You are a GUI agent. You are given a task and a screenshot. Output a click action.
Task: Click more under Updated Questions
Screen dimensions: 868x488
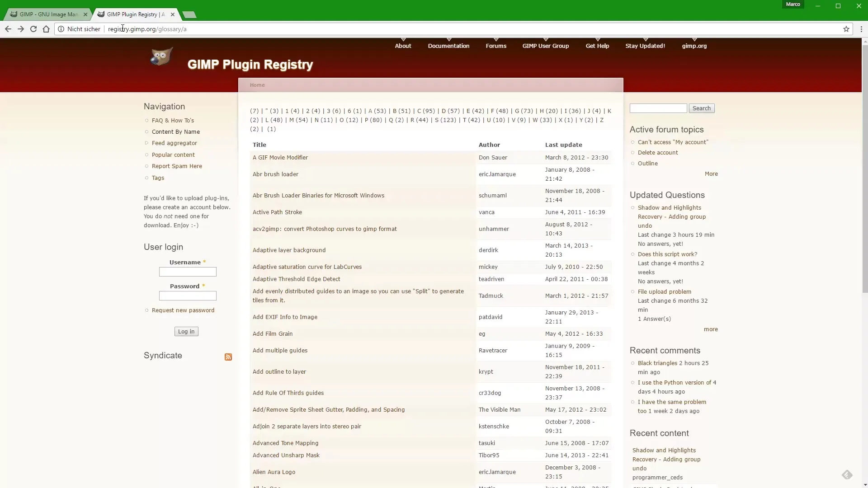(x=711, y=329)
